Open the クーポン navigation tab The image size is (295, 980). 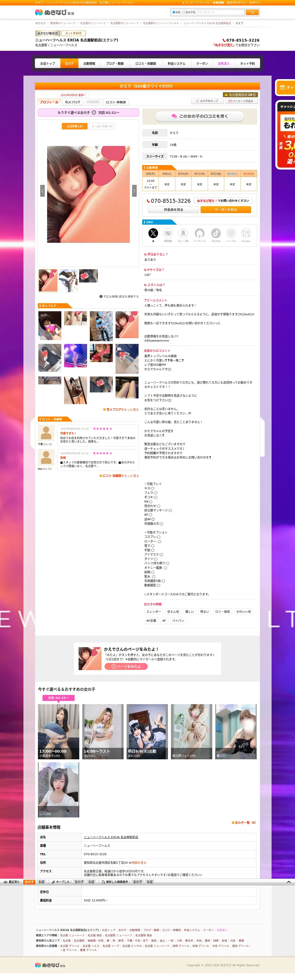pyautogui.click(x=202, y=63)
